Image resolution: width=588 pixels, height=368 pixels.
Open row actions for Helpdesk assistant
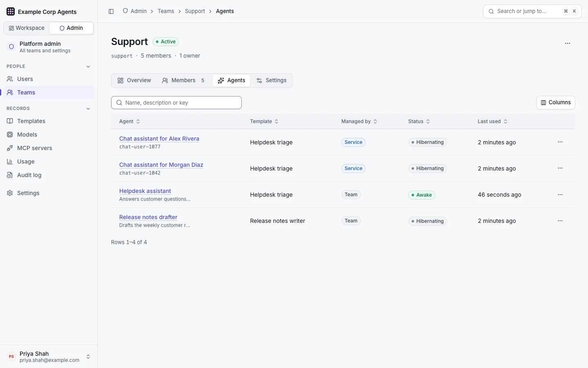560,195
